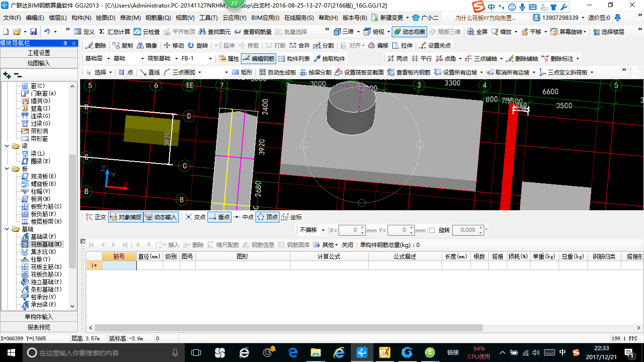The image size is (644, 362).
Task: Open the 钢筋量(Q) menu
Action: coord(158,18)
